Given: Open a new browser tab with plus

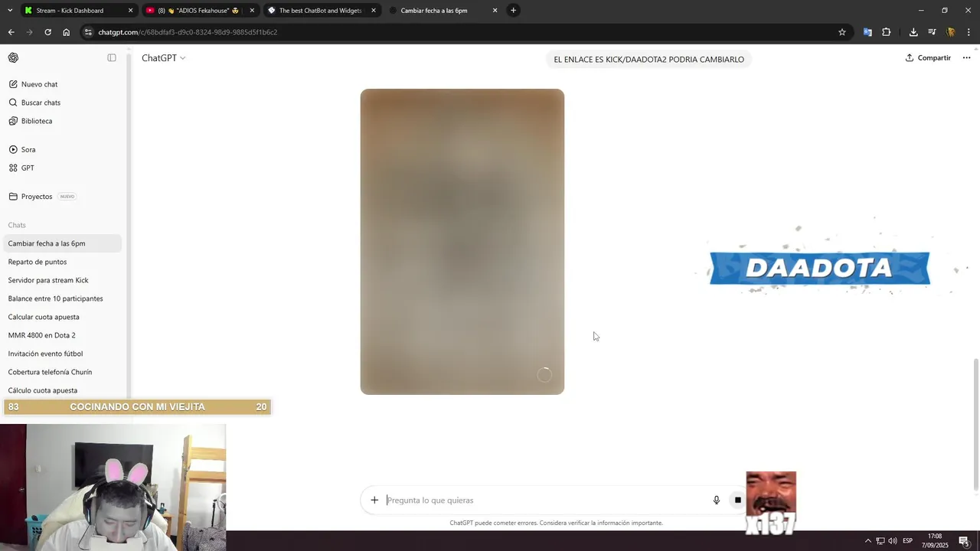Looking at the screenshot, I should [514, 11].
